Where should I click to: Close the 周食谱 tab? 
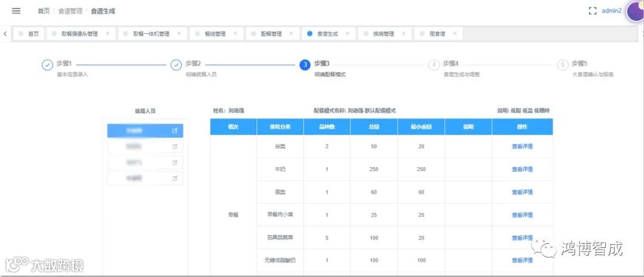tap(454, 33)
